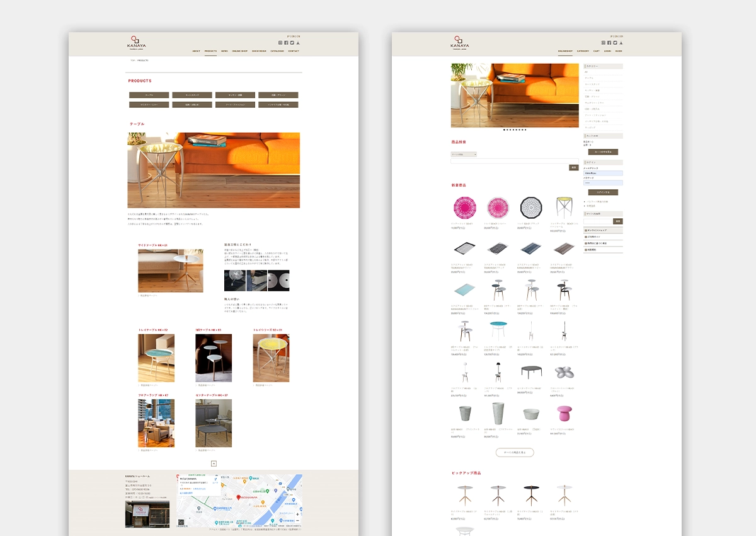Click the view-cart button in the shop sidebar
This screenshot has height=536, width=756.
603,152
